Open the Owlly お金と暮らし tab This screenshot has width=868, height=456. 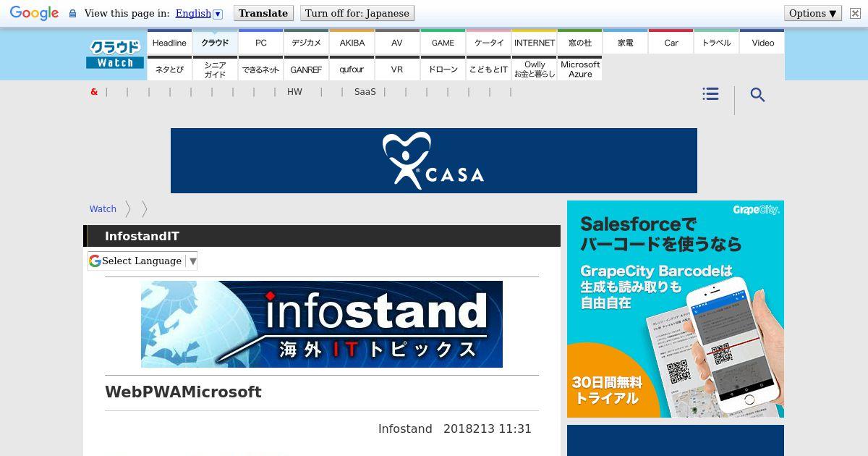click(x=535, y=69)
